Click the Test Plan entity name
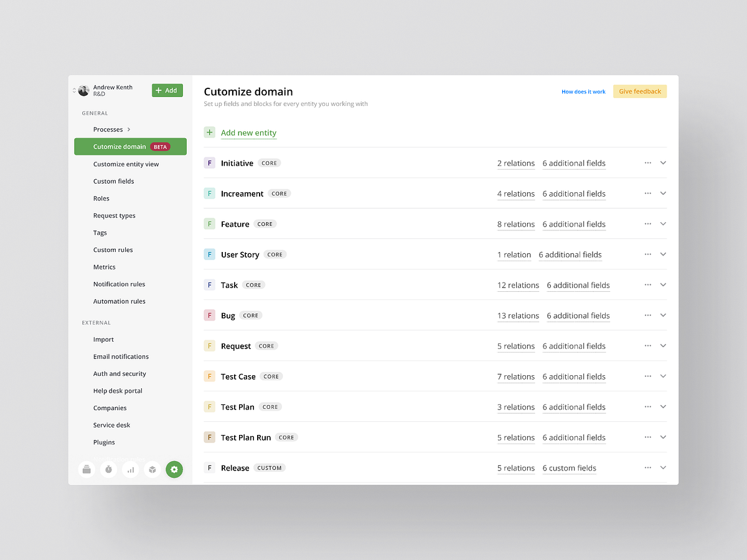This screenshot has width=747, height=560. pos(238,407)
